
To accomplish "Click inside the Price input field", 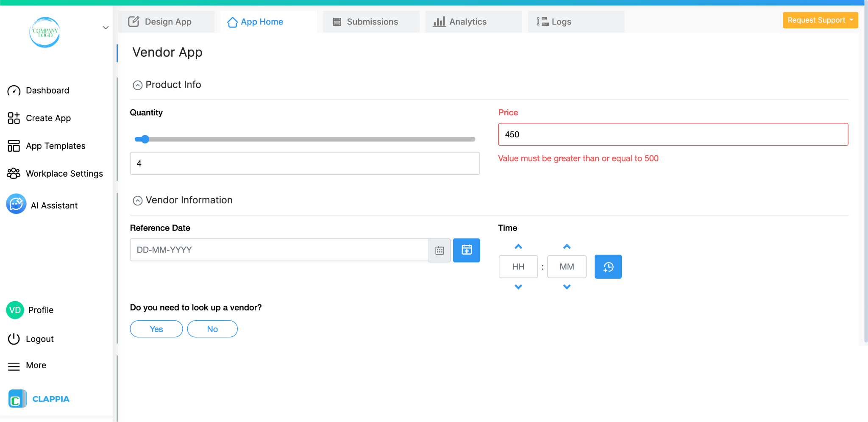I will [x=672, y=134].
